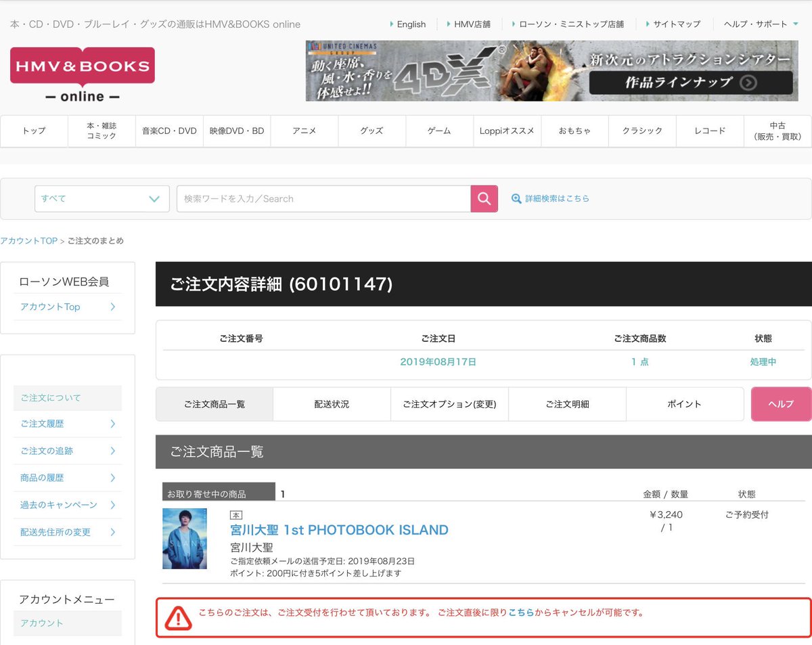Click the HMV&BOOKS online logo
Screen dimensions: 812x645
coord(83,74)
